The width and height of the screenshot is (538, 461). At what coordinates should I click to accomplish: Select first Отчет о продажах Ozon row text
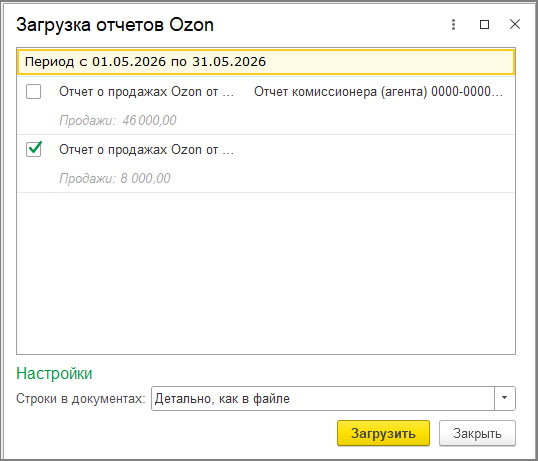(147, 92)
